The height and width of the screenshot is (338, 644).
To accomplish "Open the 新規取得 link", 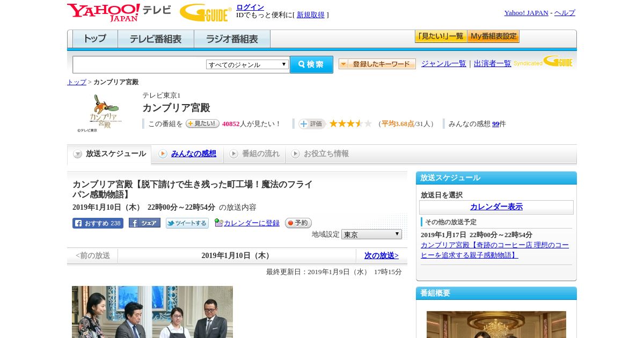I will coord(311,15).
